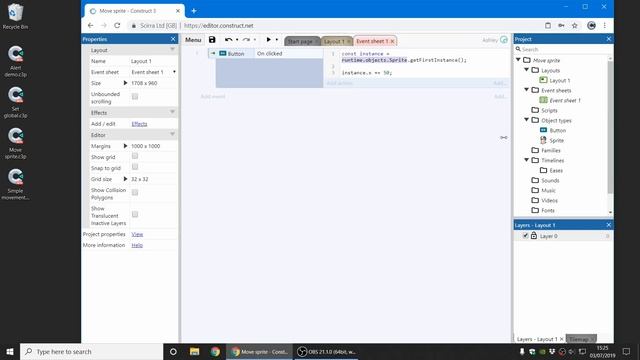Close the Properties panel
Screen dimensions: 640x360
[x=173, y=39]
